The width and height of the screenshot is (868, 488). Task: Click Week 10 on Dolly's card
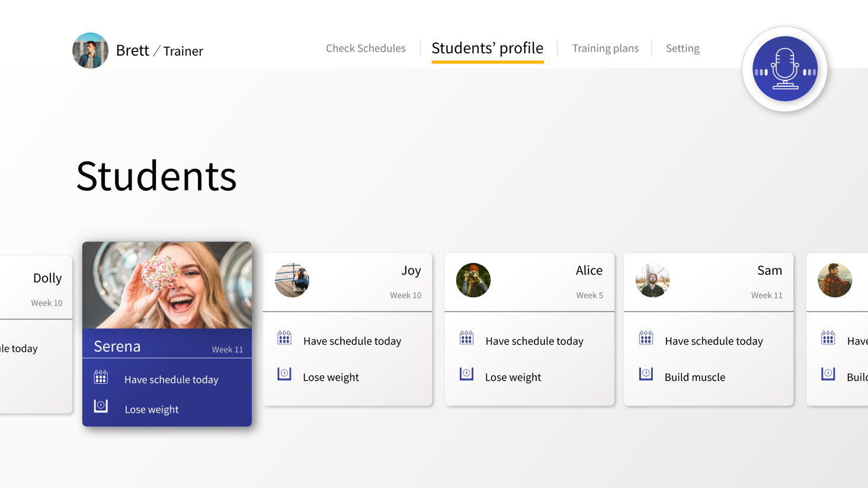[47, 303]
